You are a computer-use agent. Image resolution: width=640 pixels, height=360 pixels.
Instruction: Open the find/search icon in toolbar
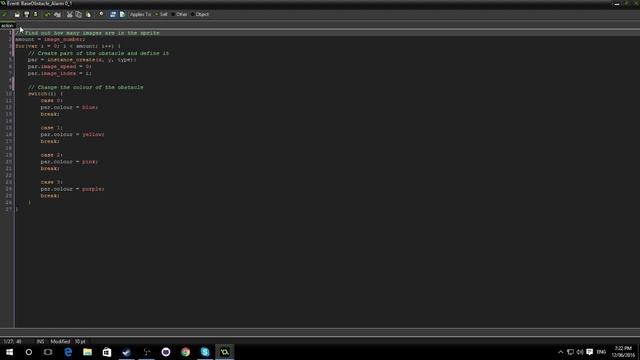click(101, 14)
